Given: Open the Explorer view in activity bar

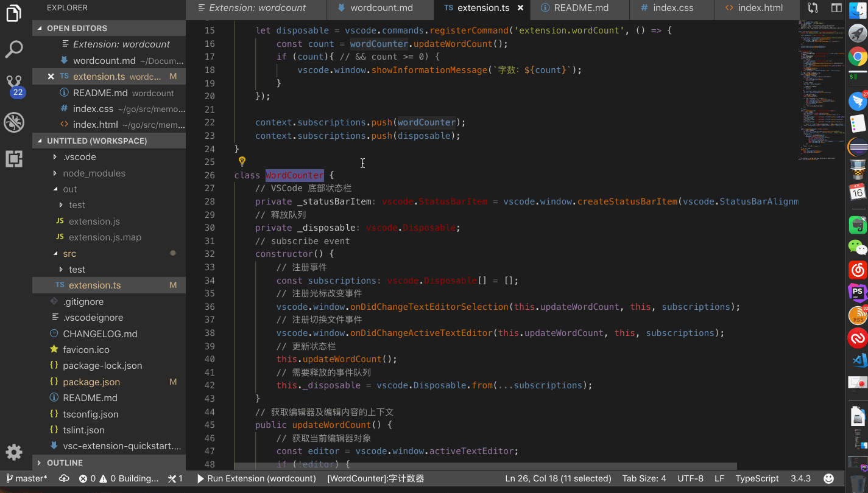Looking at the screenshot, I should (13, 13).
